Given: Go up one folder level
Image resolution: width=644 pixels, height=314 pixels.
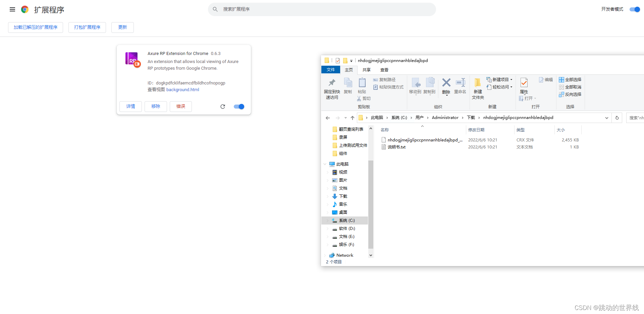Looking at the screenshot, I should click(353, 118).
